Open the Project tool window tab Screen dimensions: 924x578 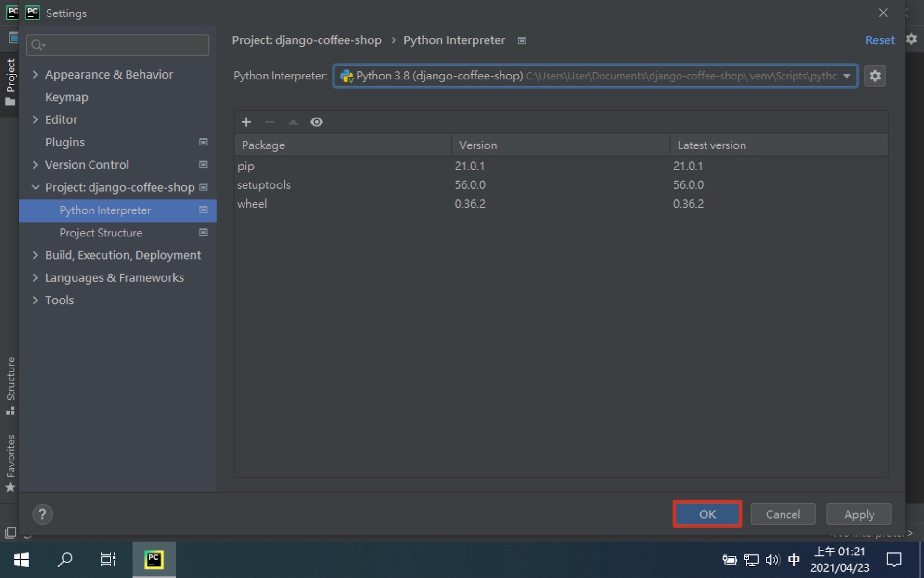10,82
